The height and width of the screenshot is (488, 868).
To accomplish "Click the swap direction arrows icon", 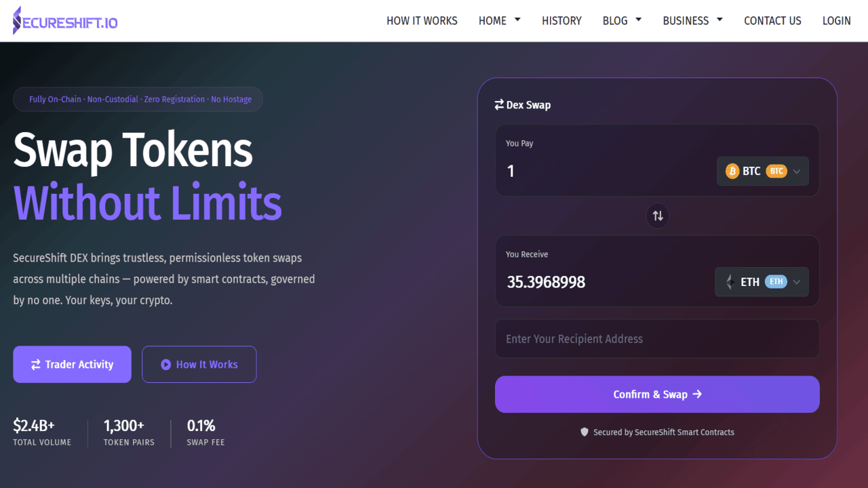I will point(658,216).
